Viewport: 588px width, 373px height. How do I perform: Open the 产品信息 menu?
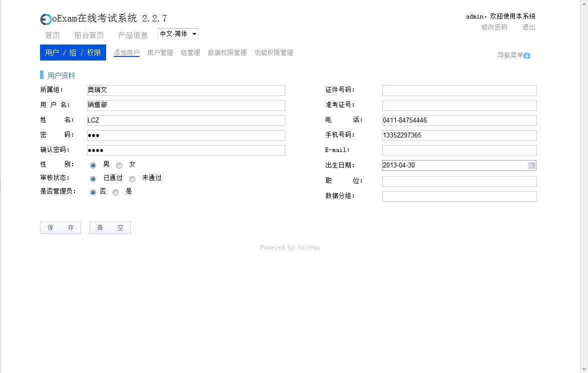point(133,35)
